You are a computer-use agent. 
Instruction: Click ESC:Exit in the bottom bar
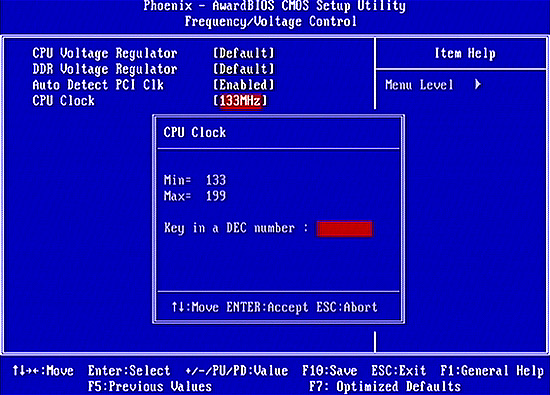[x=399, y=371]
